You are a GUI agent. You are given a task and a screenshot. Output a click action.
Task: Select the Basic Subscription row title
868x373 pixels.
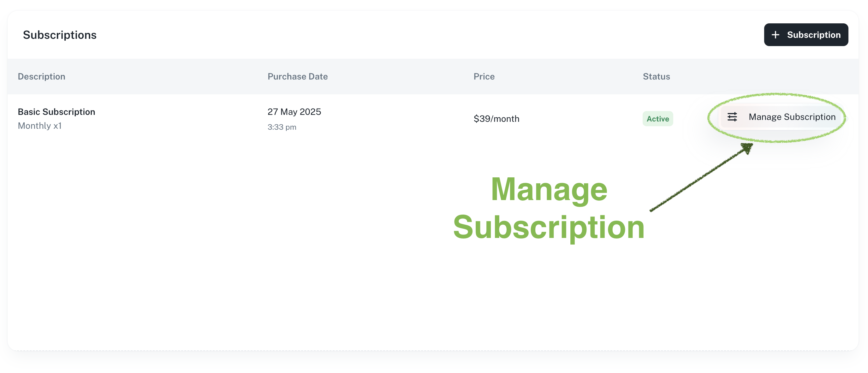56,111
